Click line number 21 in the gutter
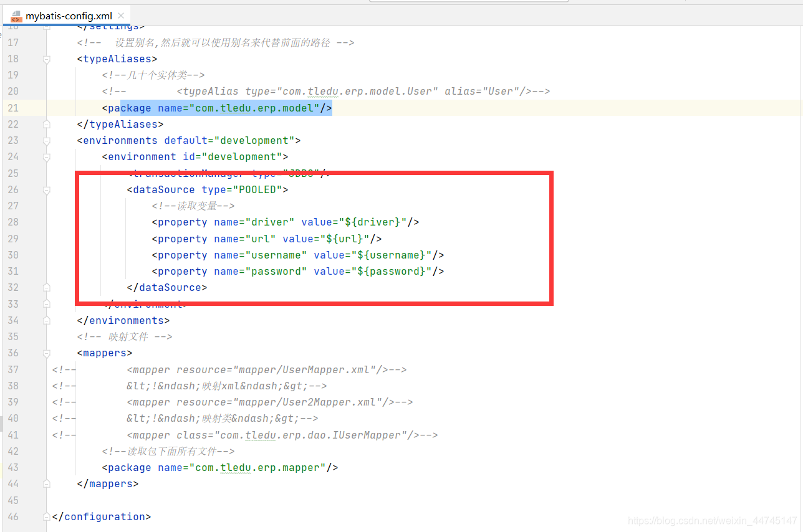 tap(13, 108)
